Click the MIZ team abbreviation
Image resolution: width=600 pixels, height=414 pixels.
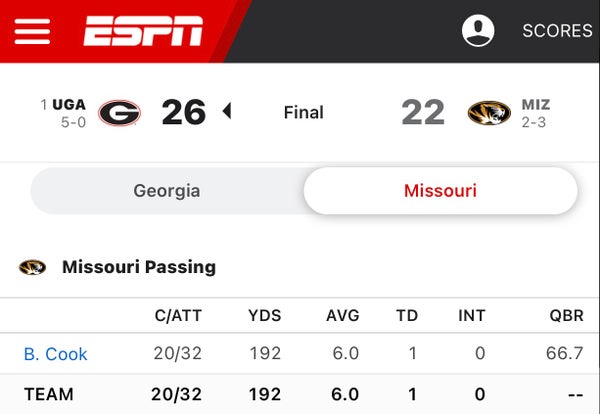[536, 104]
